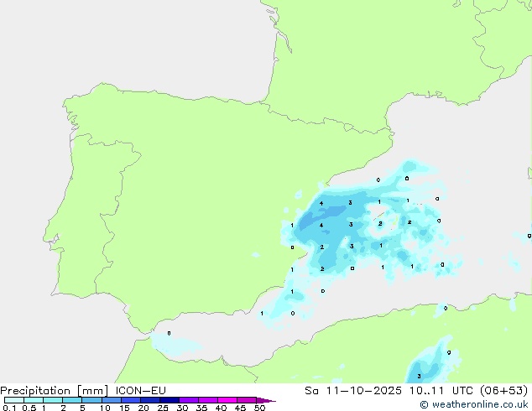Image resolution: width=532 pixels, height=411 pixels.
Task: Click the 40–45 mm magenta legend swatch
Action: click(x=227, y=400)
